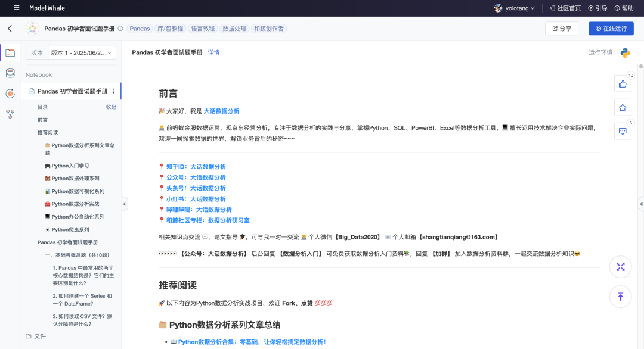Click the ModelWhale logo text
This screenshot has width=644, height=349.
point(47,8)
